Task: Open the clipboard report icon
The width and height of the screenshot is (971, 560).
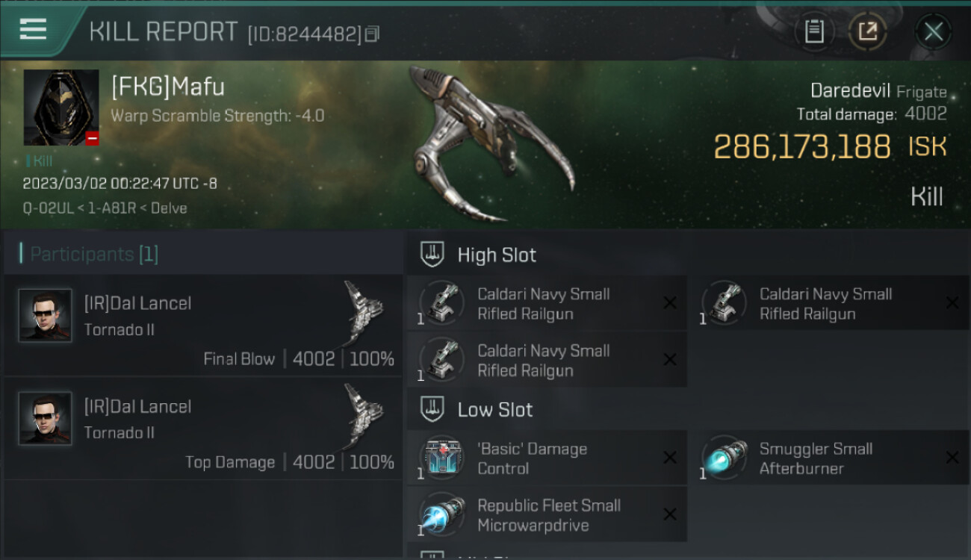Action: click(x=814, y=31)
